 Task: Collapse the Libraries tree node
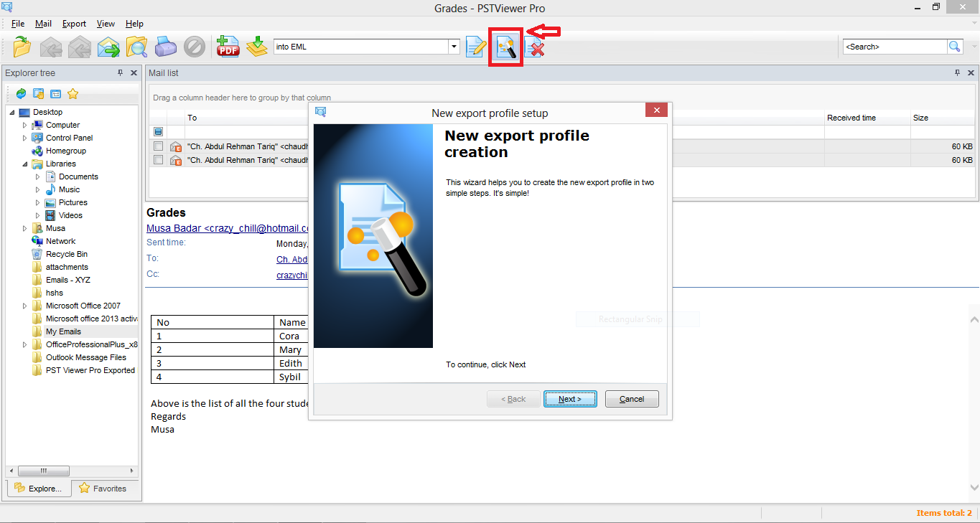(25, 164)
